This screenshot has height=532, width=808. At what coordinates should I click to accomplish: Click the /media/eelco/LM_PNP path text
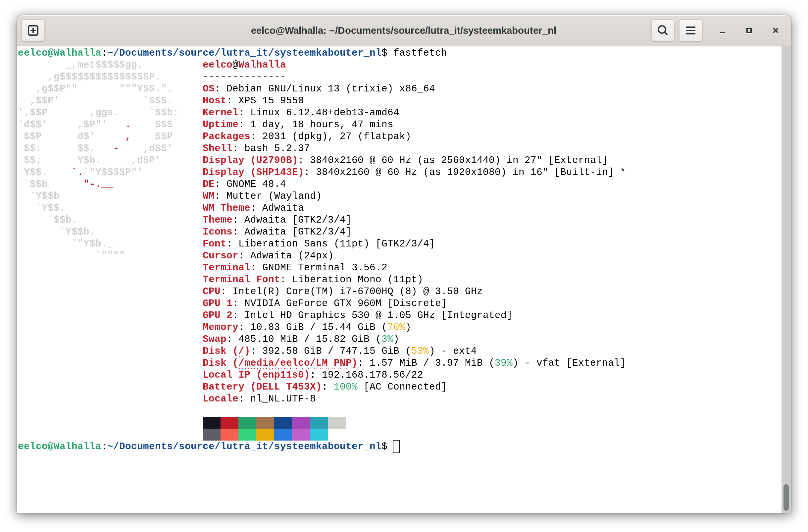(295, 363)
